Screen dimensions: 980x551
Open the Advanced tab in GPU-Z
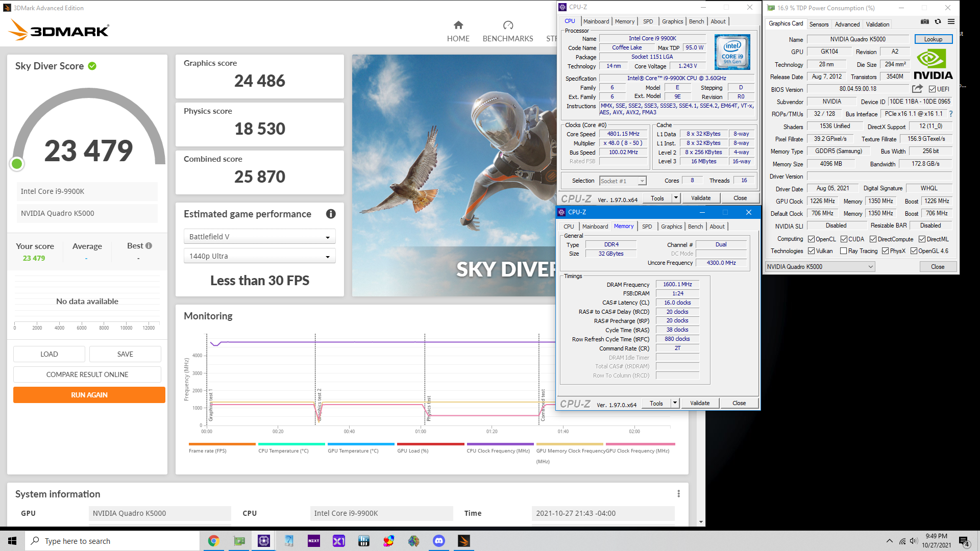click(x=847, y=24)
